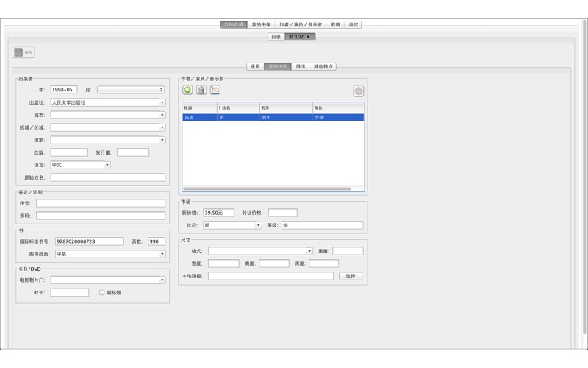Select the 先生 cell in author row
This screenshot has height=368, width=588.
pos(199,118)
